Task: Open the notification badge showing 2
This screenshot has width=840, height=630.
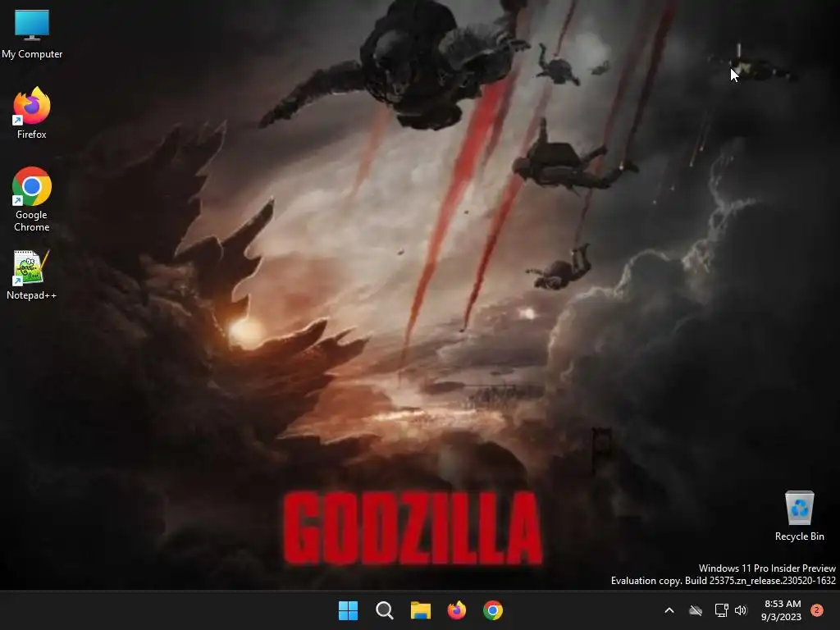Action: tap(817, 610)
